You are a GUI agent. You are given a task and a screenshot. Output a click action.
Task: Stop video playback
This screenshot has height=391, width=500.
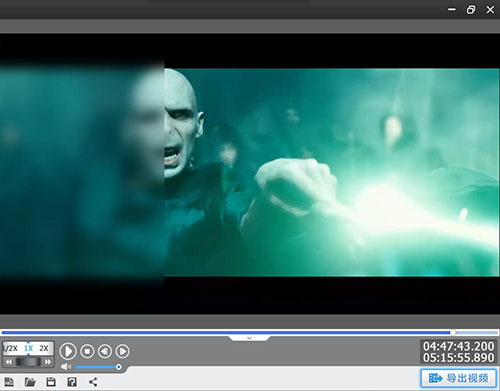87,351
